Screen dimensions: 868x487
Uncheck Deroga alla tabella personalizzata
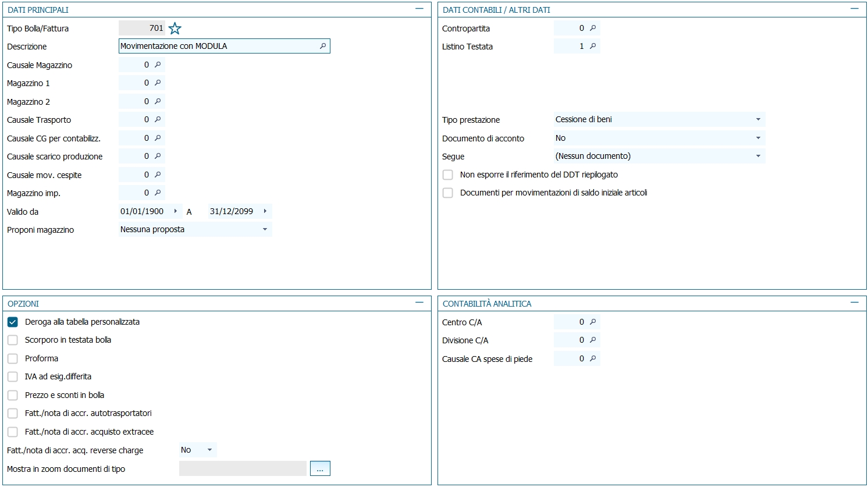(x=13, y=322)
